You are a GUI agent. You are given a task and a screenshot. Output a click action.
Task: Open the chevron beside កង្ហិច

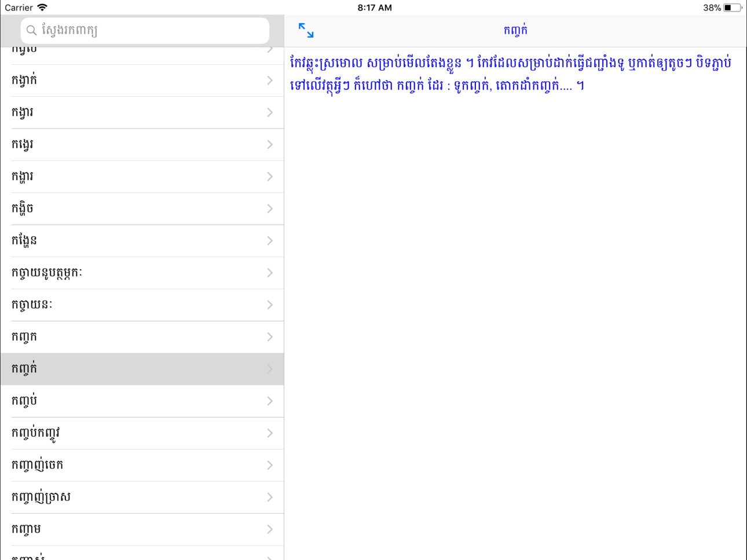click(270, 208)
